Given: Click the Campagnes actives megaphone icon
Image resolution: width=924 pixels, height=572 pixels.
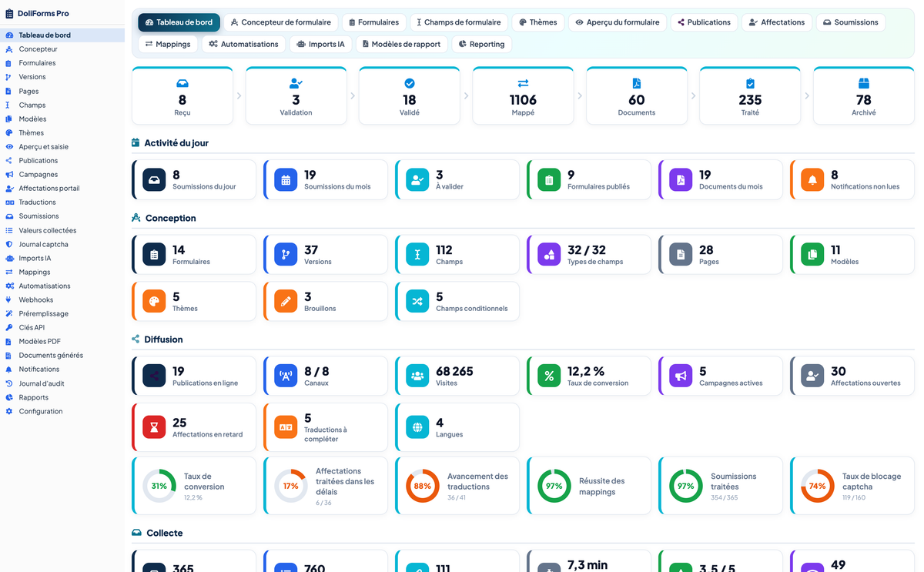Looking at the screenshot, I should click(681, 376).
